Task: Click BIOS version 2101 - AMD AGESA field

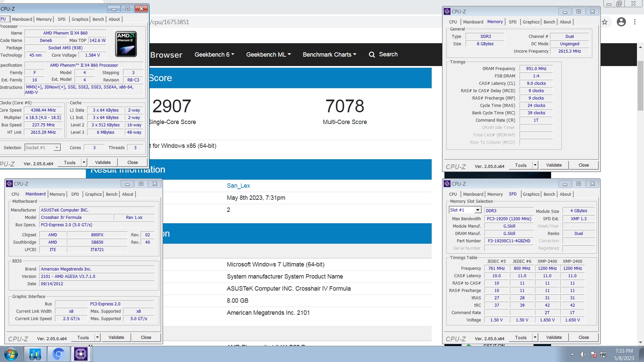Action: [97, 277]
